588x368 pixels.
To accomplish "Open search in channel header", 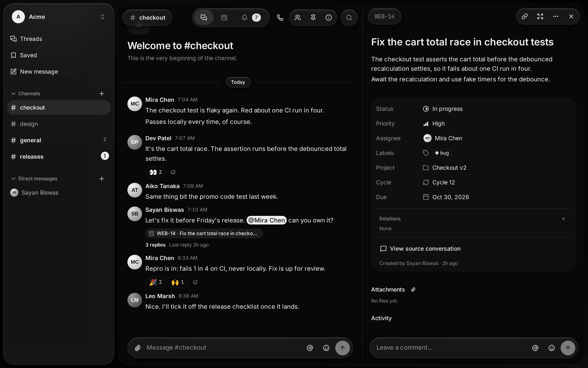I will (x=349, y=18).
